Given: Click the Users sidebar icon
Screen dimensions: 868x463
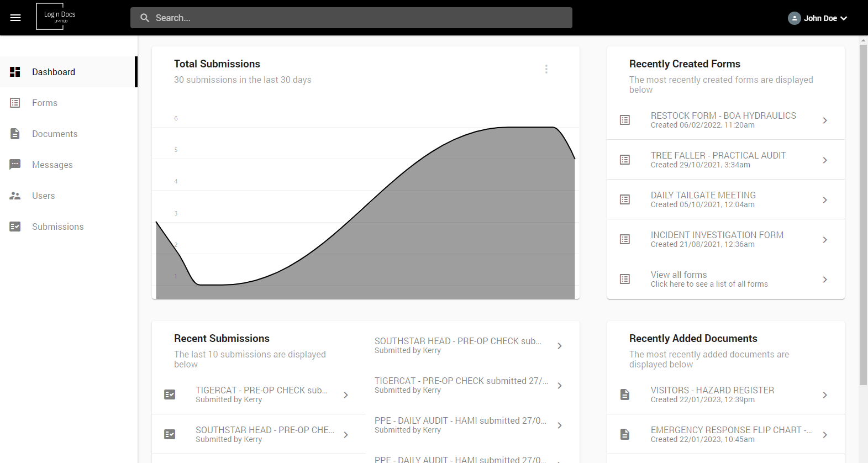Looking at the screenshot, I should 15,196.
